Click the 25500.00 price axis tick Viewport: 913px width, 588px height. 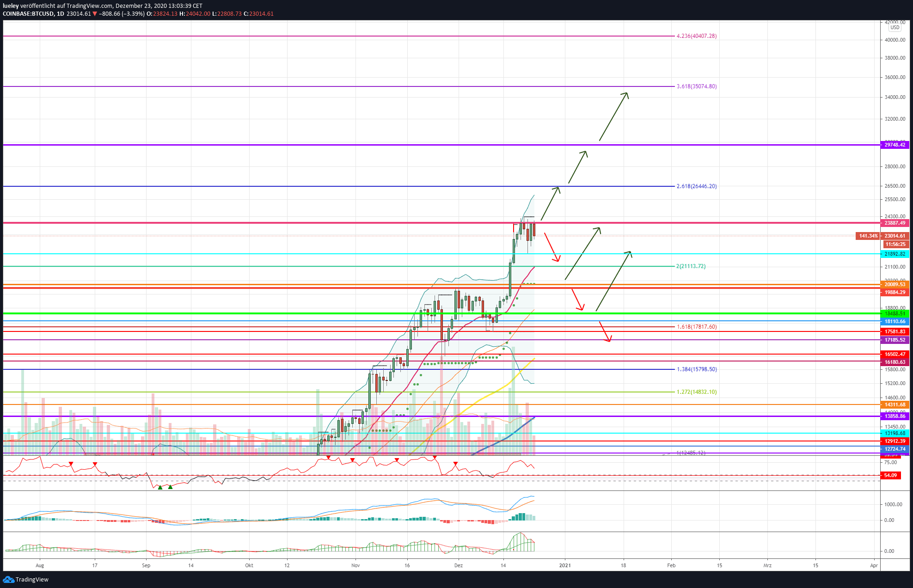pos(895,199)
